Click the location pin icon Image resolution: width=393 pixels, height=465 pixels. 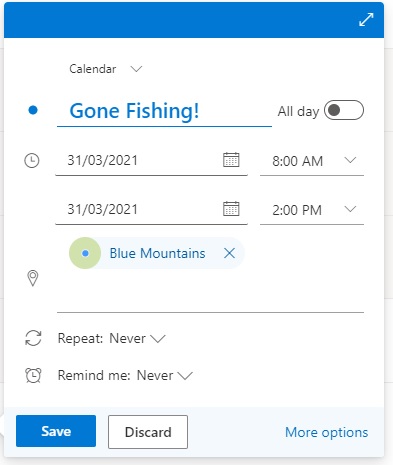pos(33,278)
